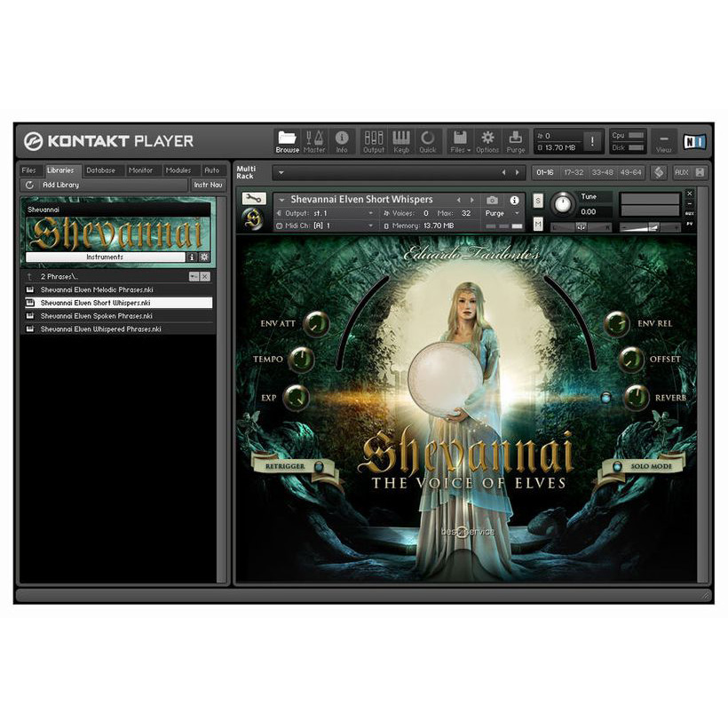The width and height of the screenshot is (728, 728).
Task: Open the Output st. 1 dropdown
Action: pyautogui.click(x=371, y=213)
